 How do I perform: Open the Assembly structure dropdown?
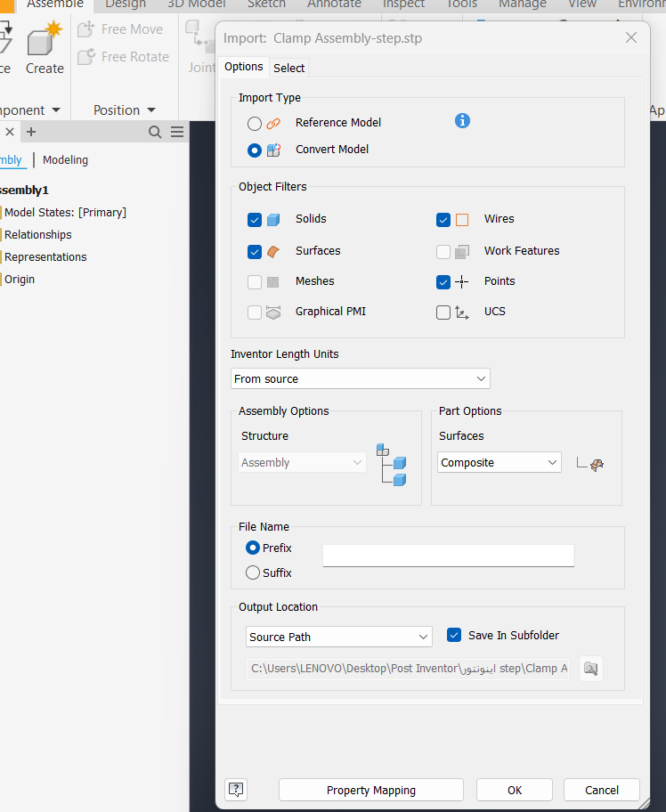(303, 462)
